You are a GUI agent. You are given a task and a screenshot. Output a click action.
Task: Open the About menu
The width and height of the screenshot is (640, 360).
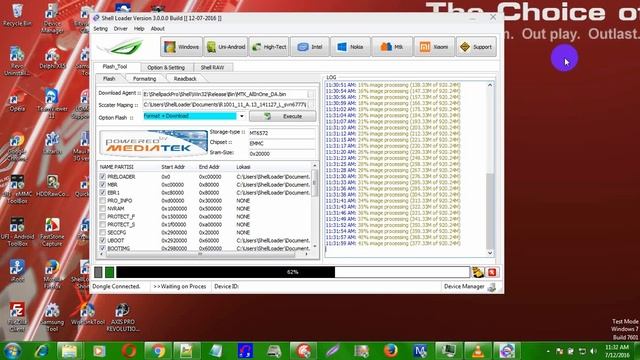158,29
